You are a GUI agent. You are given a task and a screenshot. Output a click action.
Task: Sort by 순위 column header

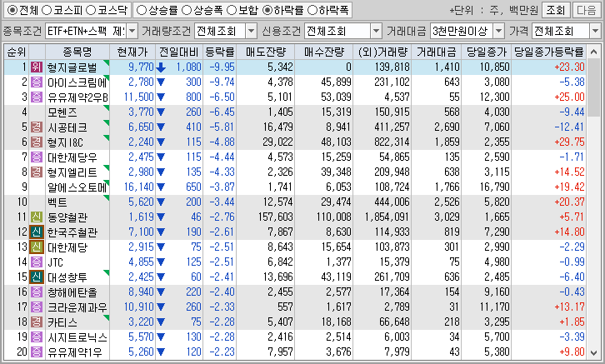[16, 52]
